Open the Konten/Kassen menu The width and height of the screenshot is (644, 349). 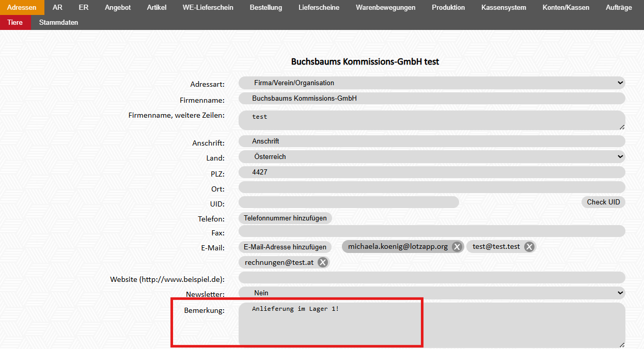[566, 7]
